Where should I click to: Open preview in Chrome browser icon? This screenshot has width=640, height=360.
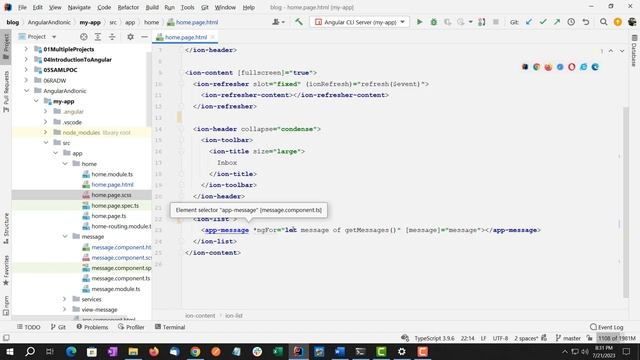tap(536, 67)
